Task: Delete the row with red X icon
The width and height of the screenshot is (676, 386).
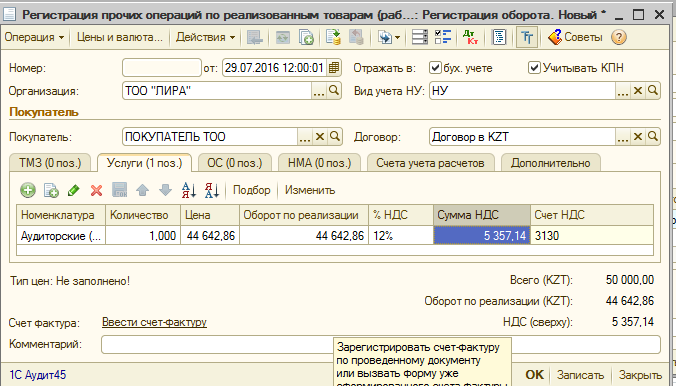Action: tap(97, 190)
